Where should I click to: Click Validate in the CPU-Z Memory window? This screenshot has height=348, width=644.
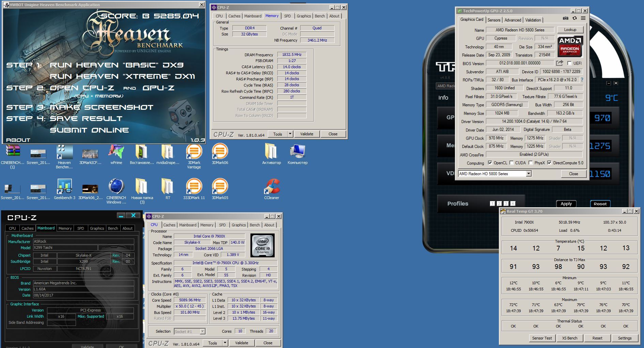click(x=307, y=134)
